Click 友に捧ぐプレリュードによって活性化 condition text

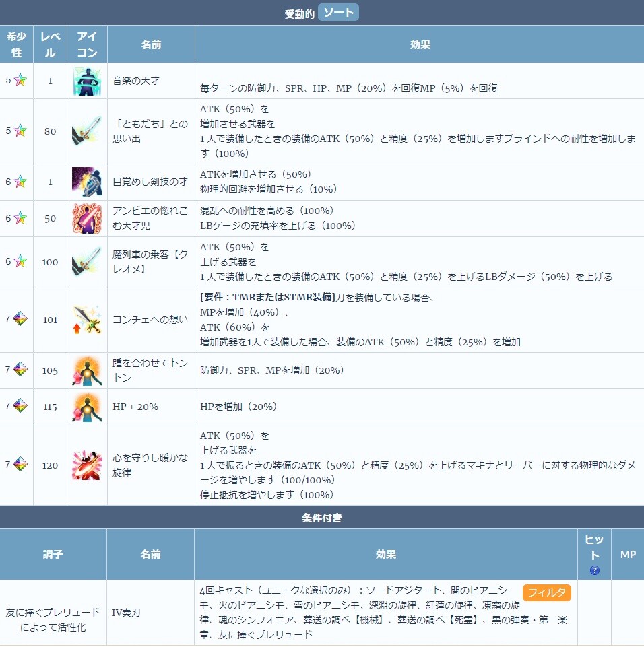[53, 620]
